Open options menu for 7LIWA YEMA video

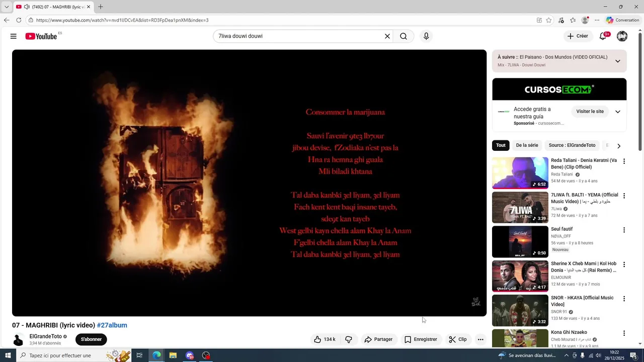pyautogui.click(x=624, y=196)
